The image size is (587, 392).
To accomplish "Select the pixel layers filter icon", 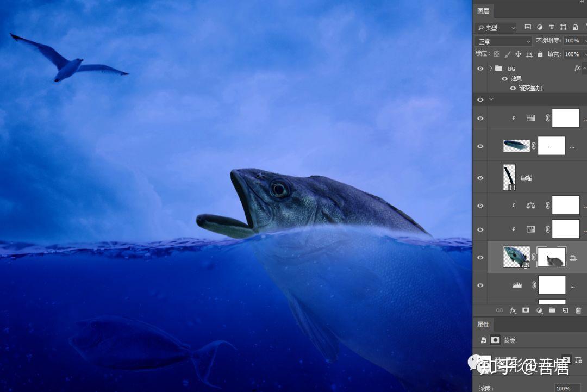I will [x=528, y=27].
